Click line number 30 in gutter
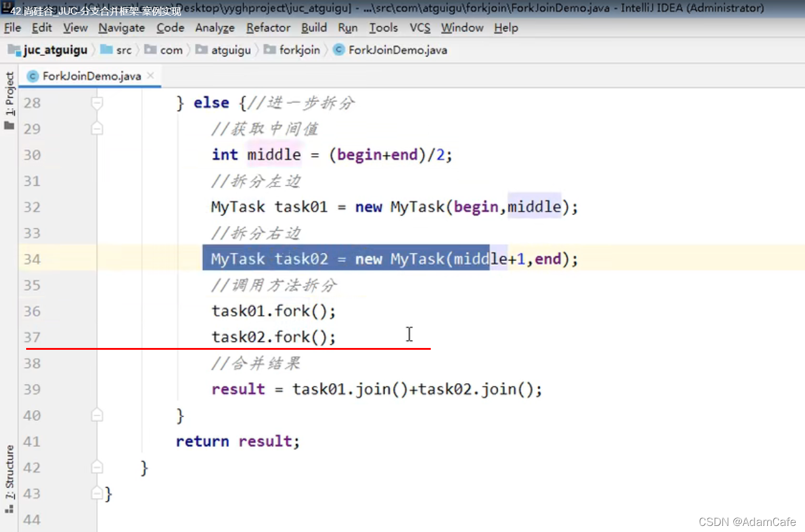Screen dimensions: 805x532 pos(32,155)
